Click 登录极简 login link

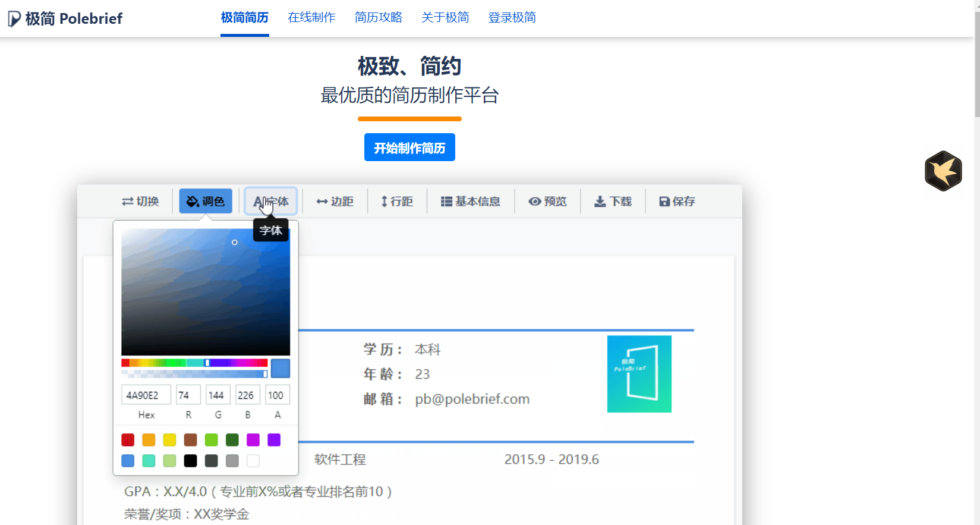point(512,18)
